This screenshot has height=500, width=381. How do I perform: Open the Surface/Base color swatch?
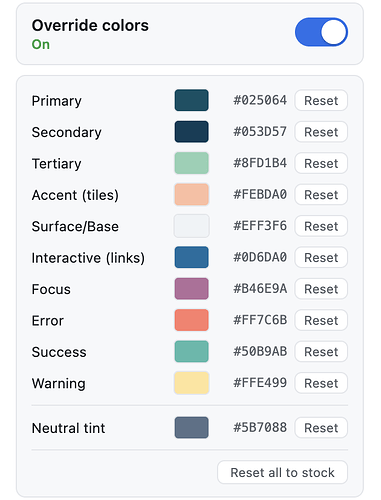(x=192, y=226)
